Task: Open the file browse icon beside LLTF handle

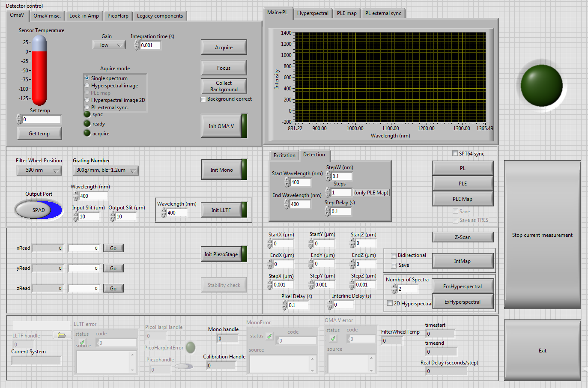Action: pos(62,335)
